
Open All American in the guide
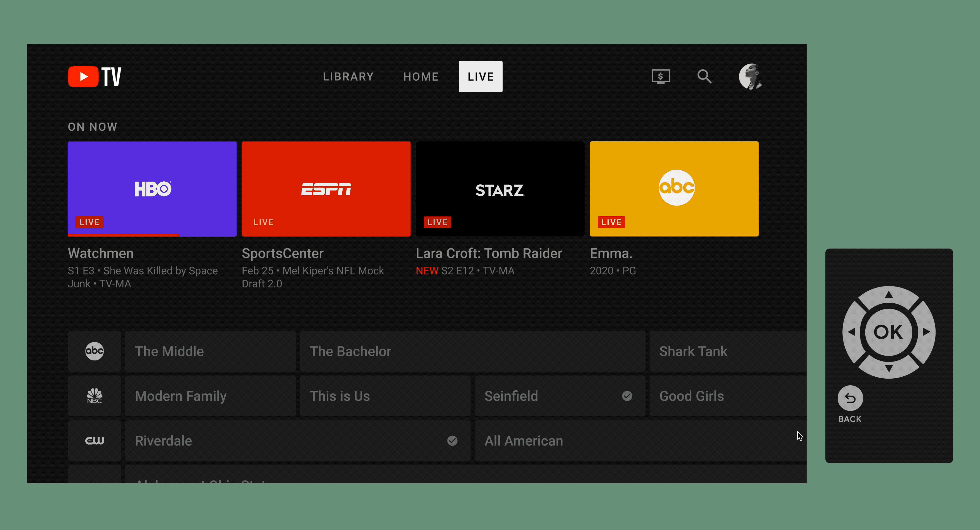tap(640, 440)
